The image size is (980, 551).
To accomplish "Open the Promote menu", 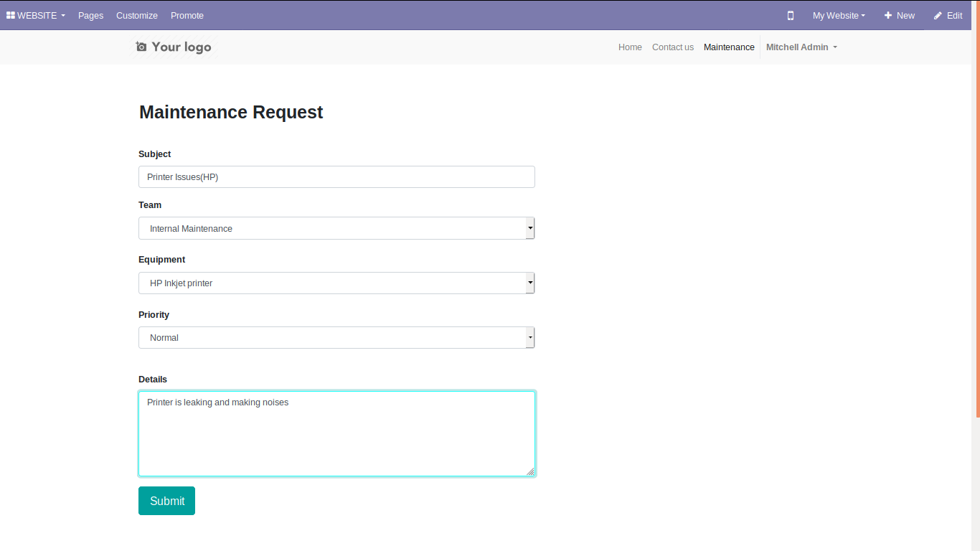I will coord(187,15).
